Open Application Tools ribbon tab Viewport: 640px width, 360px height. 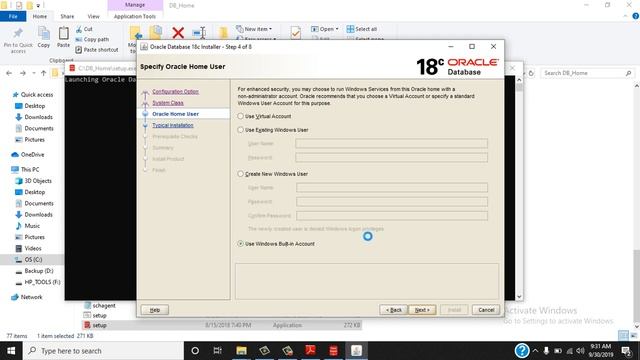click(x=135, y=16)
